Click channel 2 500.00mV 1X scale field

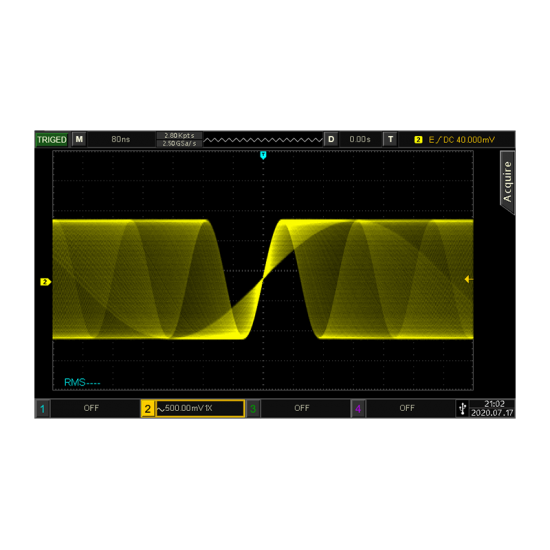click(200, 408)
